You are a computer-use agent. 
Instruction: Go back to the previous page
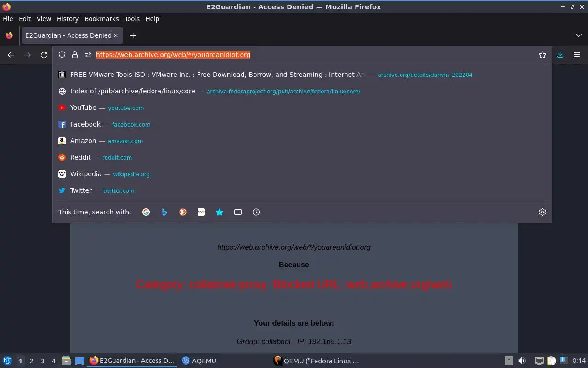coord(11,55)
